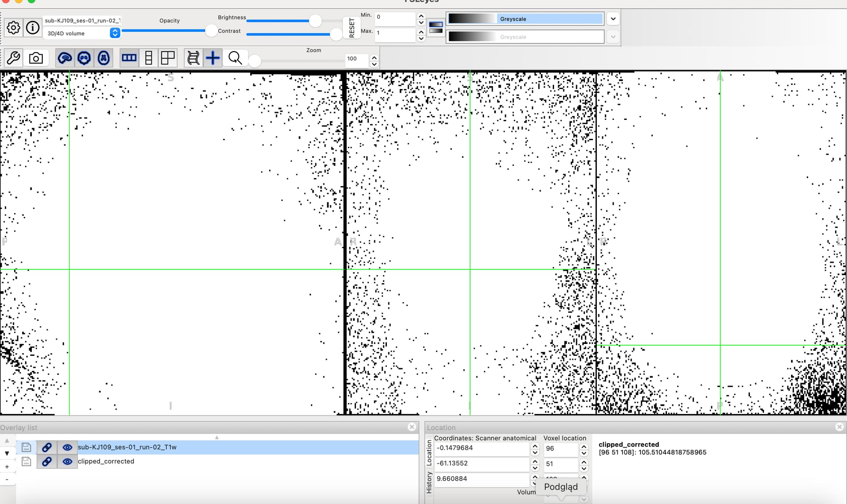This screenshot has width=847, height=504.
Task: Increase Min display range value
Action: (x=421, y=15)
